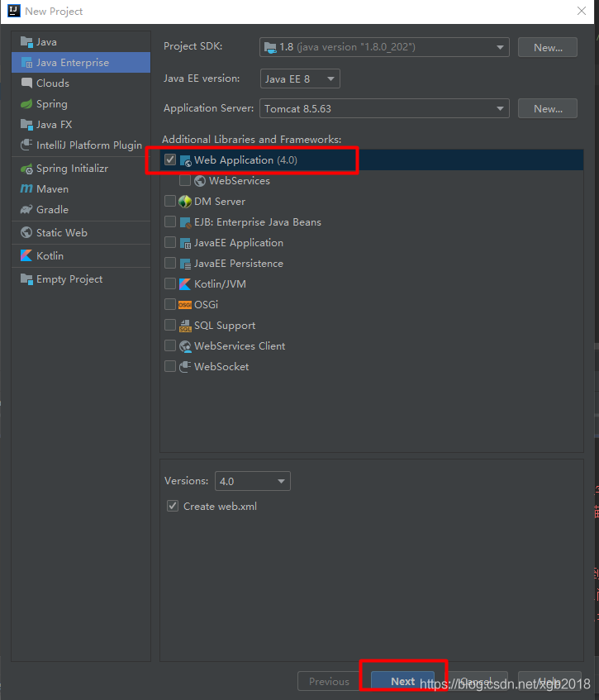Click the Java FX folder icon

(x=26, y=125)
